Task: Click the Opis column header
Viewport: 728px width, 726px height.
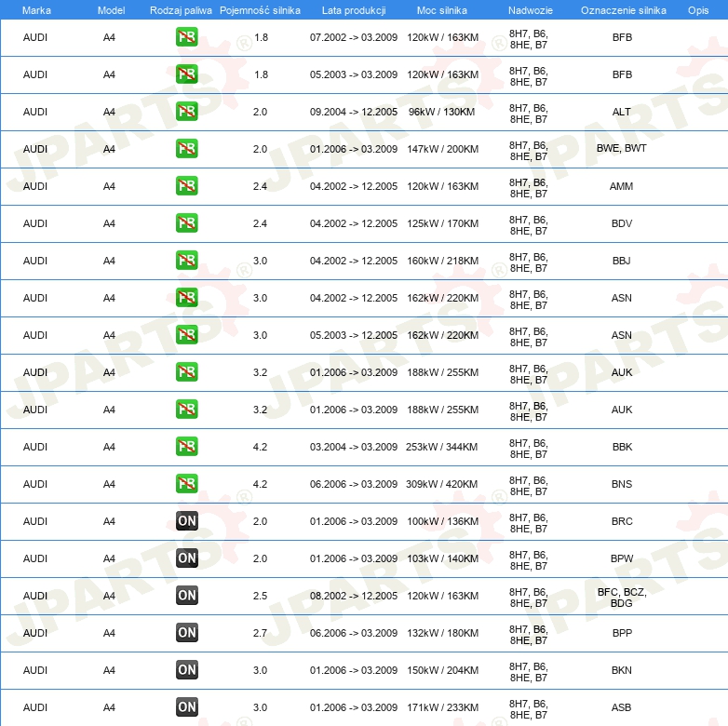Action: coord(697,9)
